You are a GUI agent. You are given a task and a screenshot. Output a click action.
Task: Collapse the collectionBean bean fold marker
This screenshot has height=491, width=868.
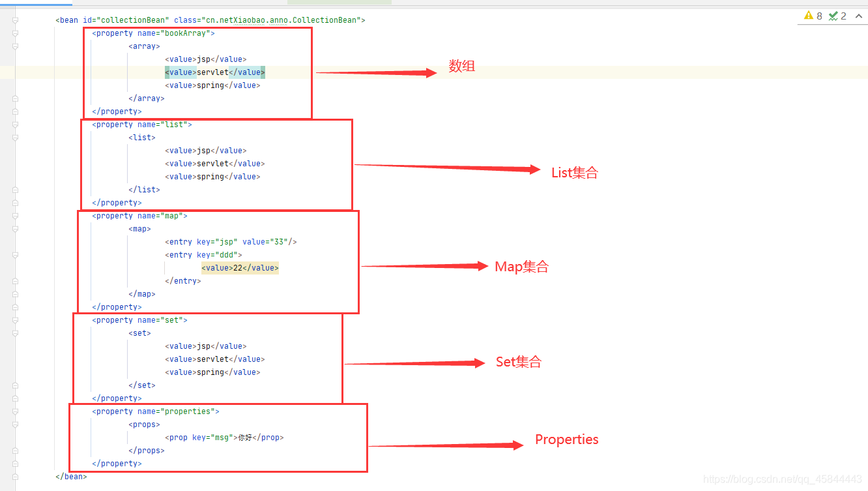coord(15,20)
